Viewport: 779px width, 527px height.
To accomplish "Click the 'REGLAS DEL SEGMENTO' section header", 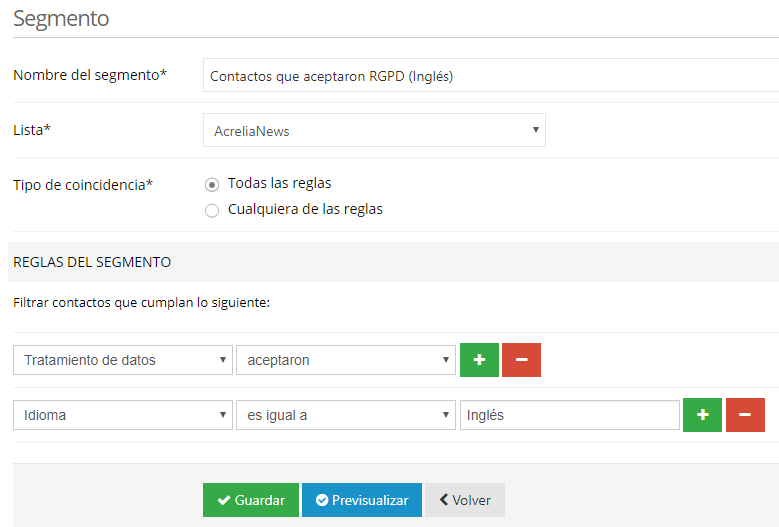I will pyautogui.click(x=92, y=262).
